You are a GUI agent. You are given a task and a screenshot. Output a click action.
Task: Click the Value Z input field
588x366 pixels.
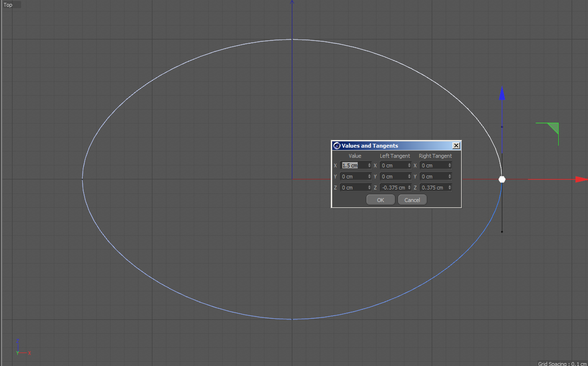click(x=353, y=188)
